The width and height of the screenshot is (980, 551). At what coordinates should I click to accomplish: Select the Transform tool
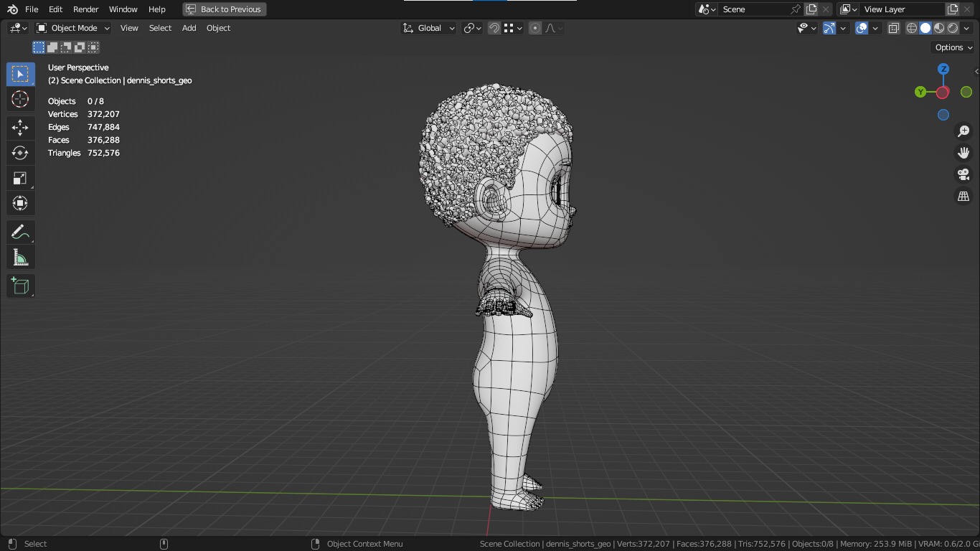(x=20, y=203)
